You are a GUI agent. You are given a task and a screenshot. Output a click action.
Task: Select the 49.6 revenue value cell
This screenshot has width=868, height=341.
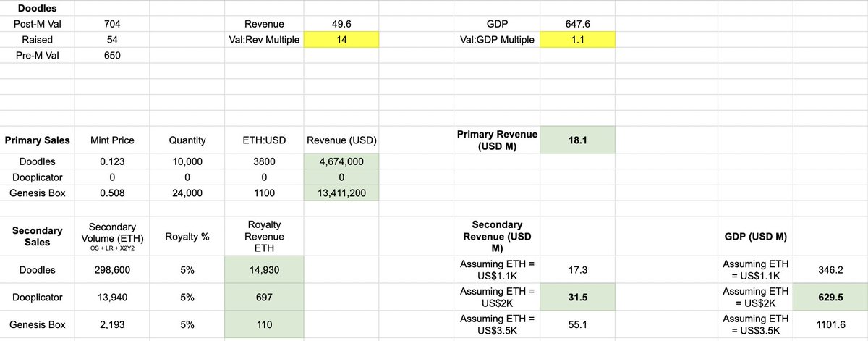tap(341, 24)
